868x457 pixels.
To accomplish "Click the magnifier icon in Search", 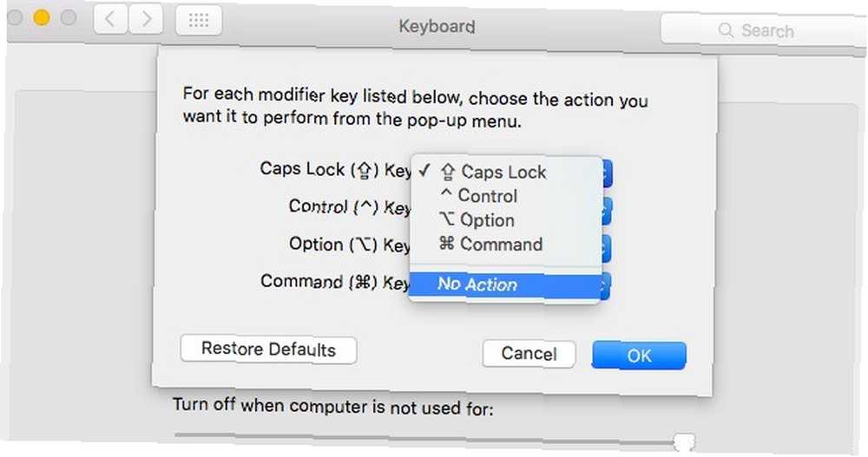I will pyautogui.click(x=725, y=29).
